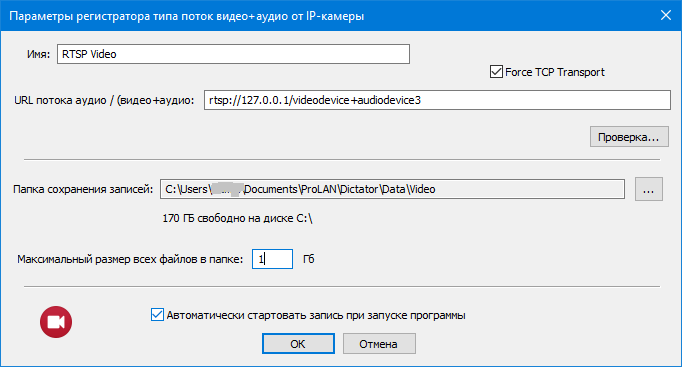Click the Гб unit label beside size field
682x367 pixels.
(309, 259)
